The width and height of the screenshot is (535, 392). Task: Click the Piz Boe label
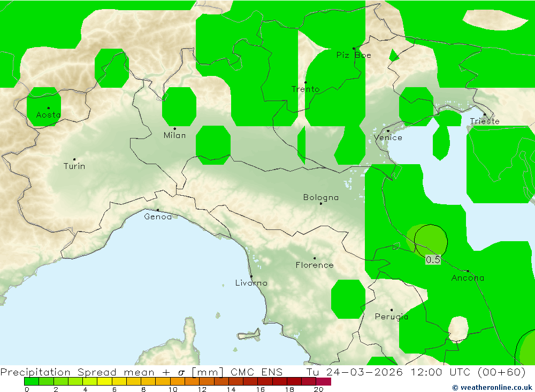(354, 55)
